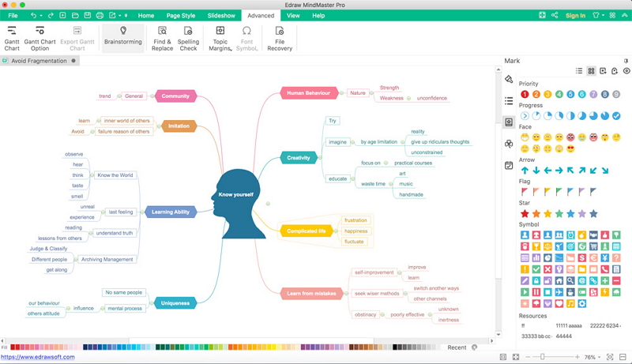Run Spelling Check
This screenshot has width=632, height=364.
pos(188,38)
